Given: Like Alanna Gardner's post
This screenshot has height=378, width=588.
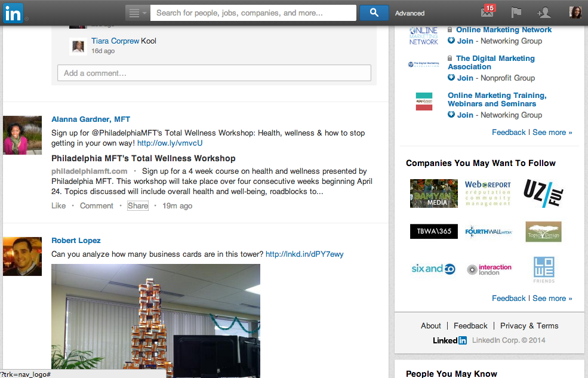Looking at the screenshot, I should (59, 205).
